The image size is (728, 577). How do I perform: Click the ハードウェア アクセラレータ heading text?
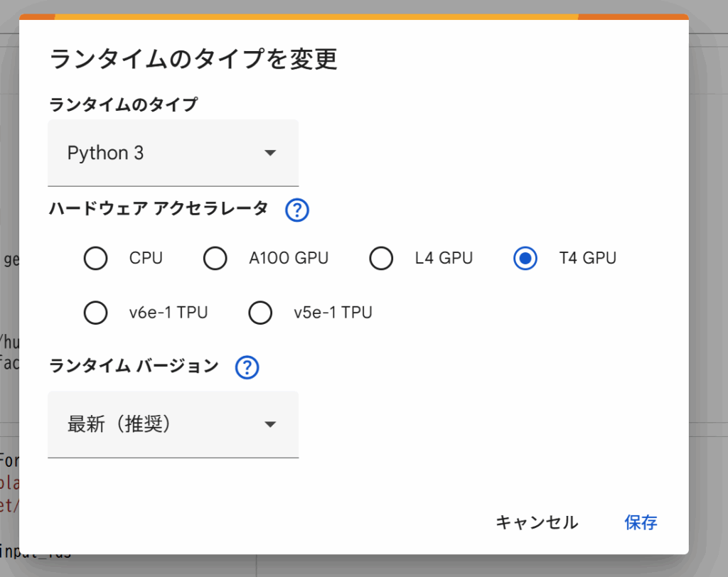[x=159, y=208]
